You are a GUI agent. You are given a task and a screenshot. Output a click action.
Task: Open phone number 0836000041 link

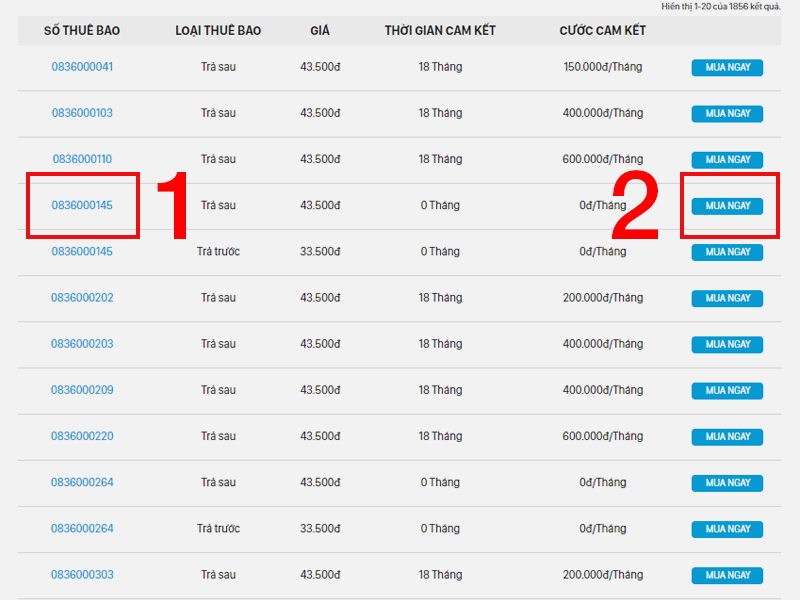coord(82,67)
